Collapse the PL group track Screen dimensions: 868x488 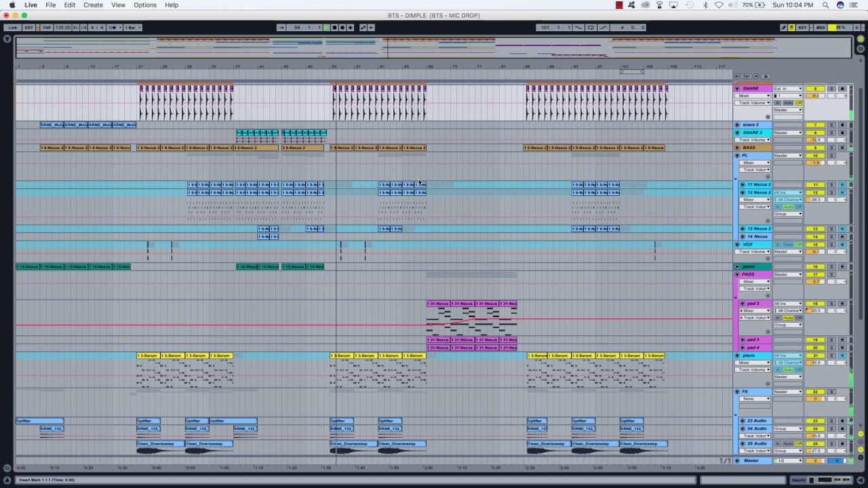pyautogui.click(x=737, y=155)
